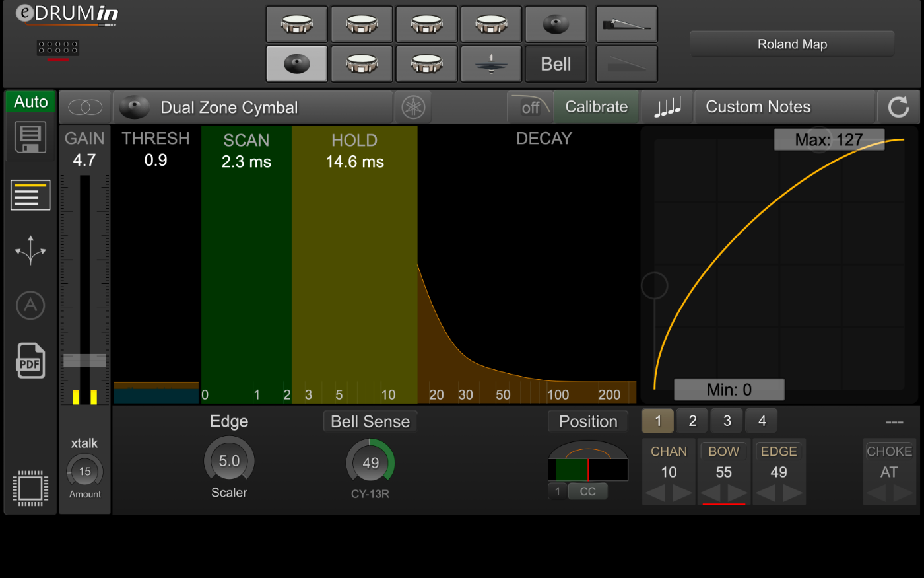The width and height of the screenshot is (924, 578).
Task: Decrease the BOW note with left arrow
Action: [711, 493]
